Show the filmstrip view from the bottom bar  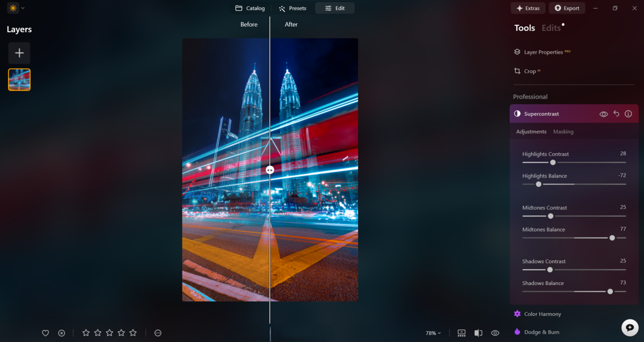(x=461, y=333)
